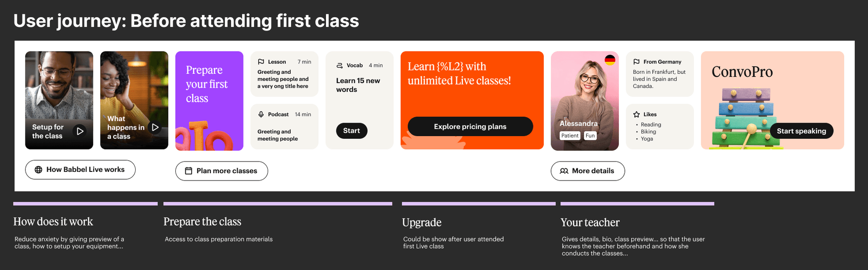Click the purple bar above Upgrade
The height and width of the screenshot is (270, 868).
[x=478, y=204]
